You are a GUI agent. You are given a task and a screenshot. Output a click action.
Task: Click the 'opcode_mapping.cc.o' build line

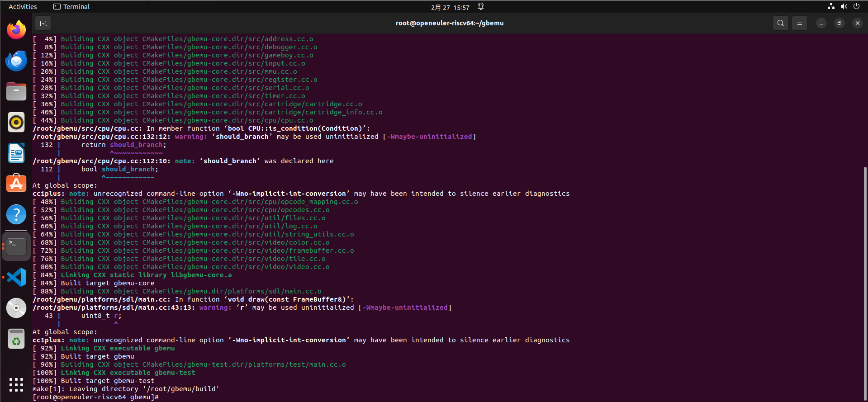[x=195, y=202]
